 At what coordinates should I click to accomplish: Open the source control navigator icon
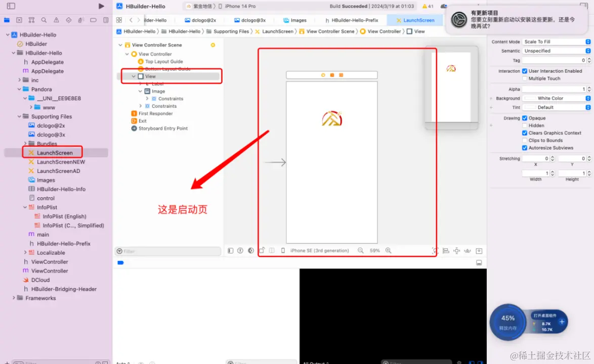point(19,20)
